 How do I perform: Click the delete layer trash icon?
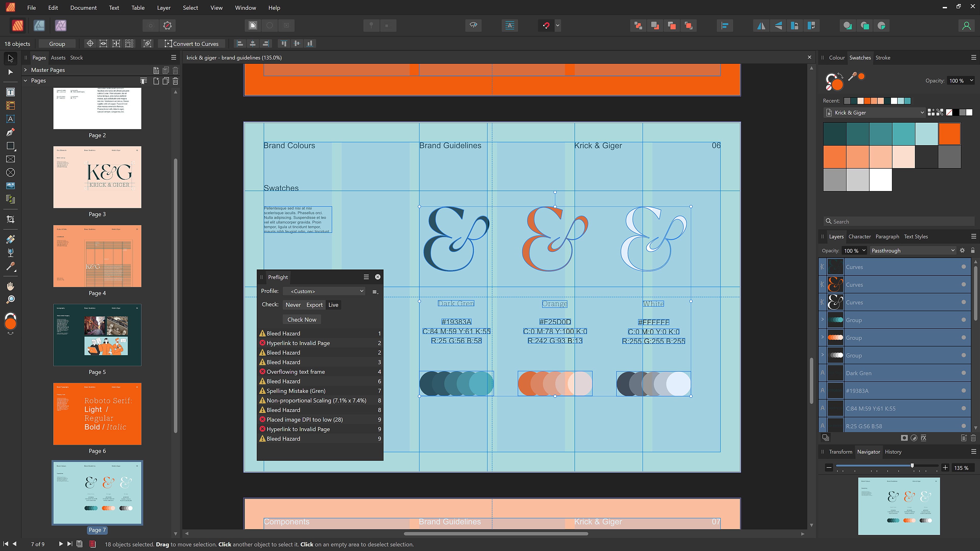pos(973,438)
